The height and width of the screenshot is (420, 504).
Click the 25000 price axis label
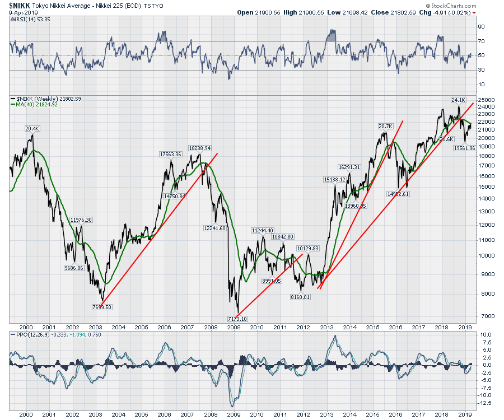coord(486,100)
